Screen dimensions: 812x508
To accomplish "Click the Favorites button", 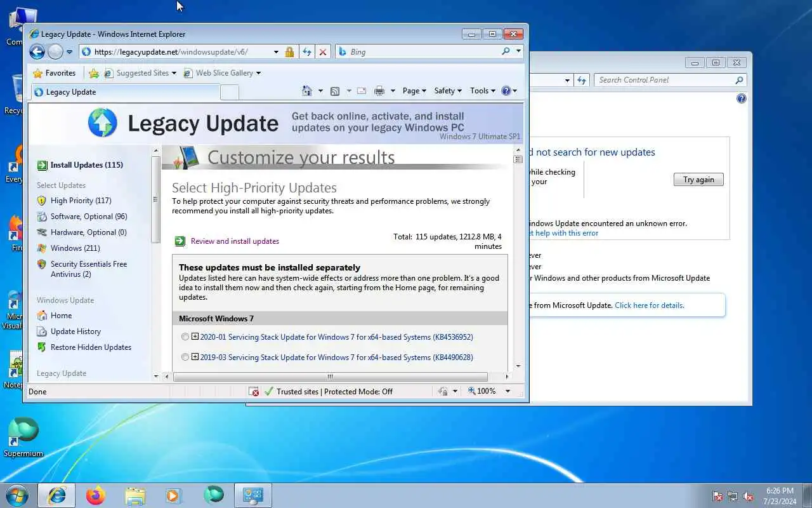I will tap(55, 73).
